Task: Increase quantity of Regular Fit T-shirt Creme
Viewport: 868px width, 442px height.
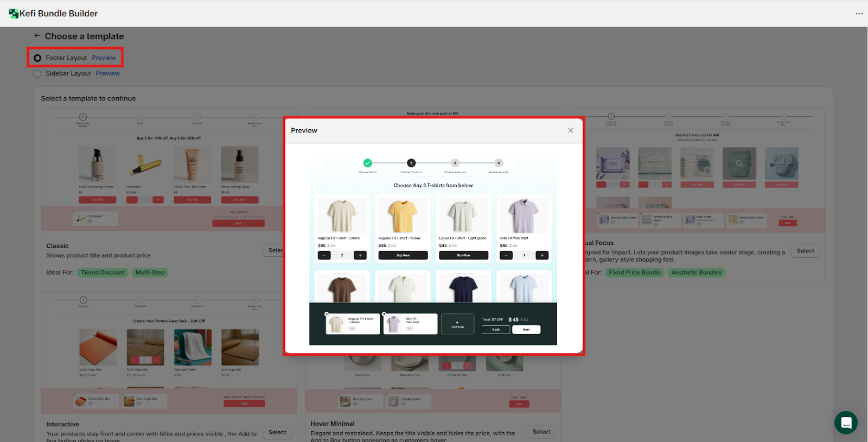Action: pos(360,255)
